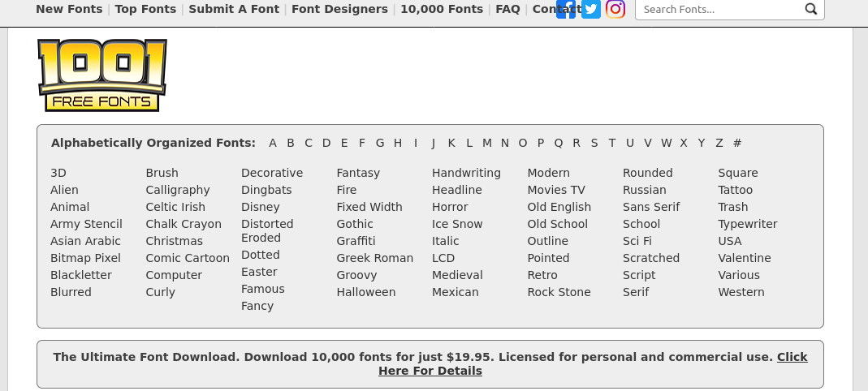Screen dimensions: 868x391
Task: Open the Dingbats fonts category
Action: click(x=266, y=191)
